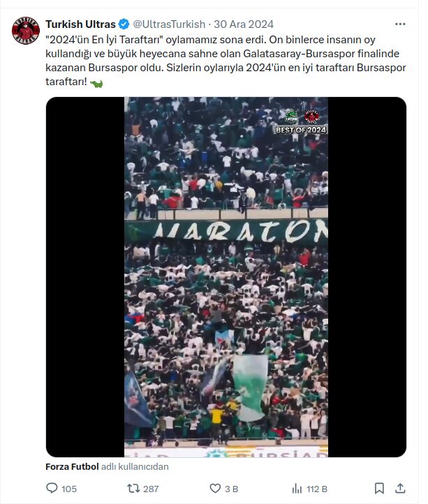Image resolution: width=428 pixels, height=504 pixels.
Task: Click the reply comment icon
Action: [x=52, y=488]
